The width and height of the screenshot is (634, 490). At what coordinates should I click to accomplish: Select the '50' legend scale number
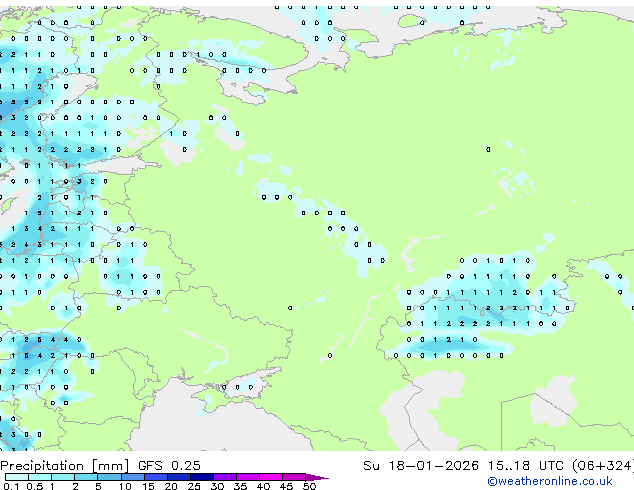[x=309, y=486]
